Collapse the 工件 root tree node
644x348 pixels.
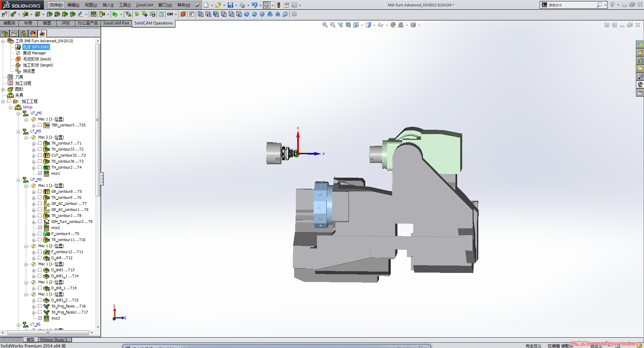[3, 41]
